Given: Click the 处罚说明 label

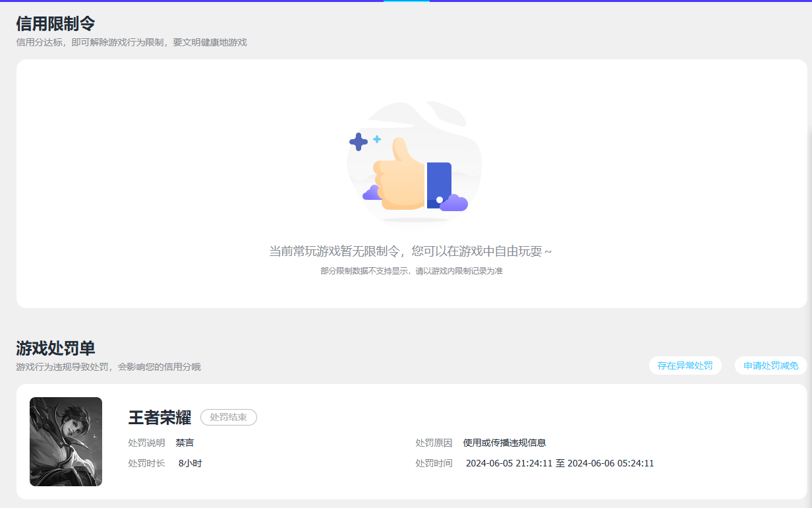Looking at the screenshot, I should 146,443.
